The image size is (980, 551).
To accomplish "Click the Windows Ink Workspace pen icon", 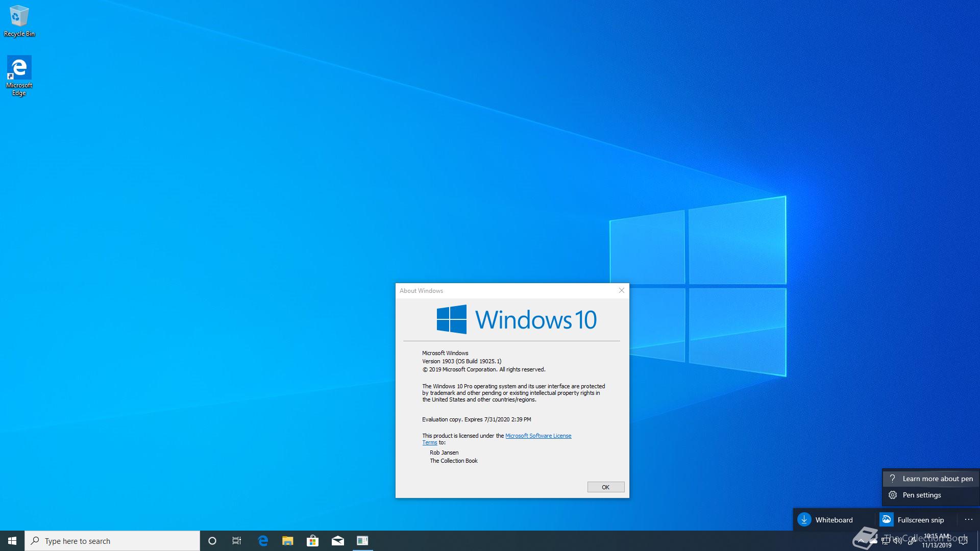I will [x=912, y=541].
